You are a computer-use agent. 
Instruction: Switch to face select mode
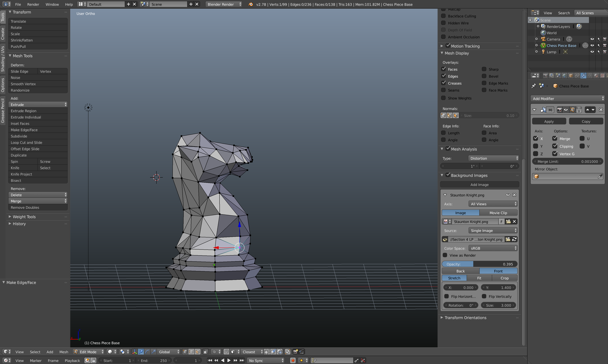point(198,352)
